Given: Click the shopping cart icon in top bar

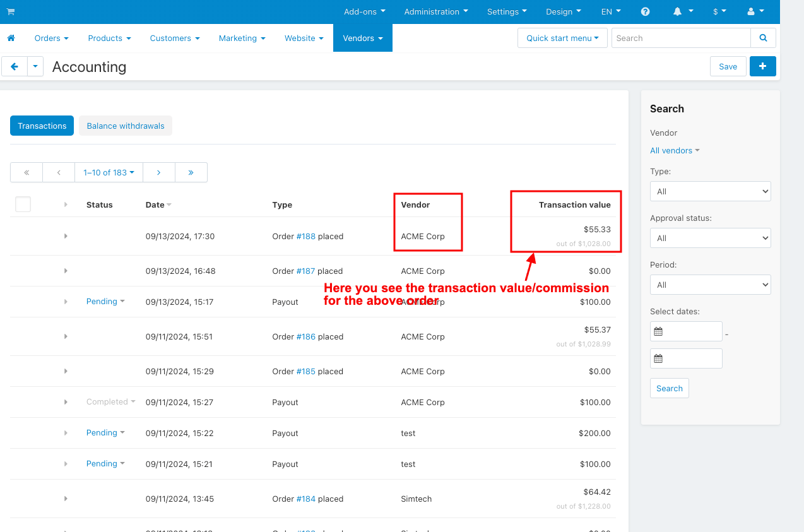Looking at the screenshot, I should (11, 12).
